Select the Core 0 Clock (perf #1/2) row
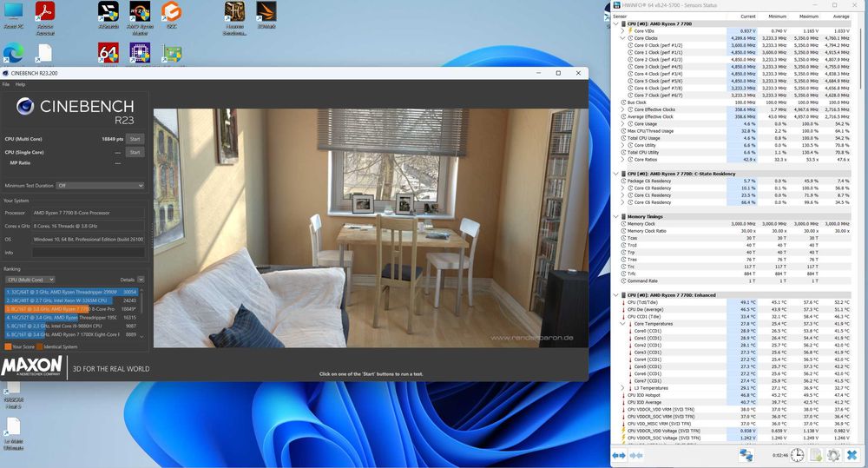The width and height of the screenshot is (868, 468). (735, 45)
